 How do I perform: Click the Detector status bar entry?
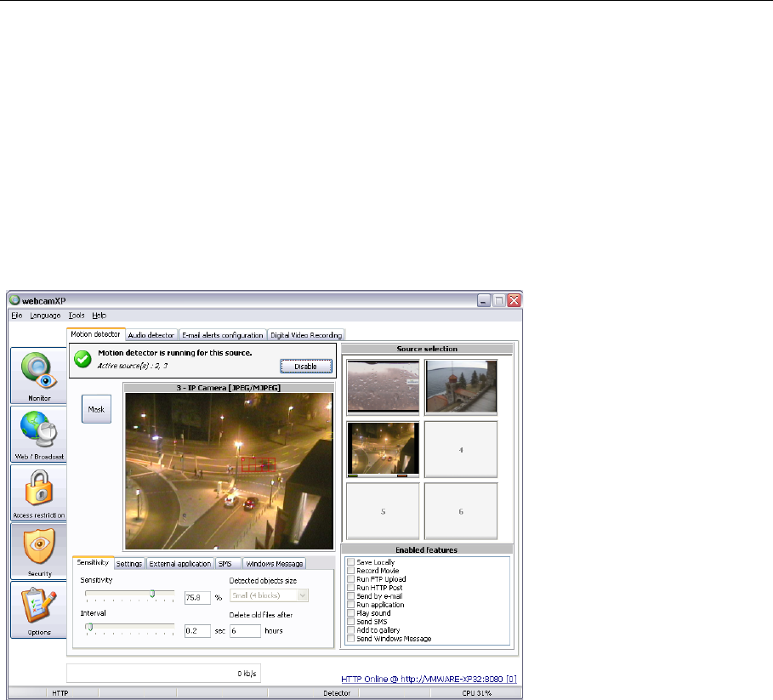click(337, 693)
